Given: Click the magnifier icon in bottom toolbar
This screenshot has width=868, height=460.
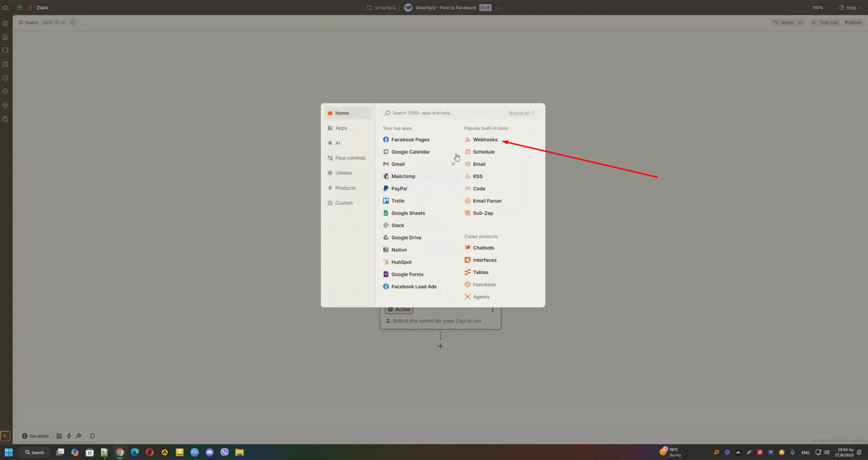Looking at the screenshot, I should (92, 436).
